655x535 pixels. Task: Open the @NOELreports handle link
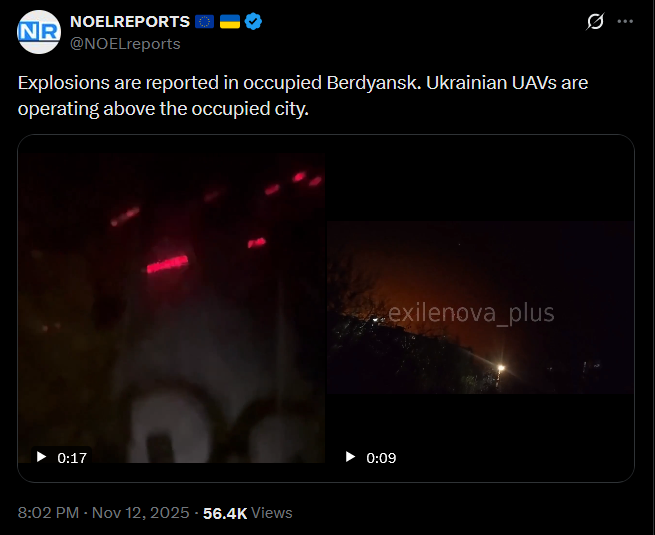click(125, 44)
